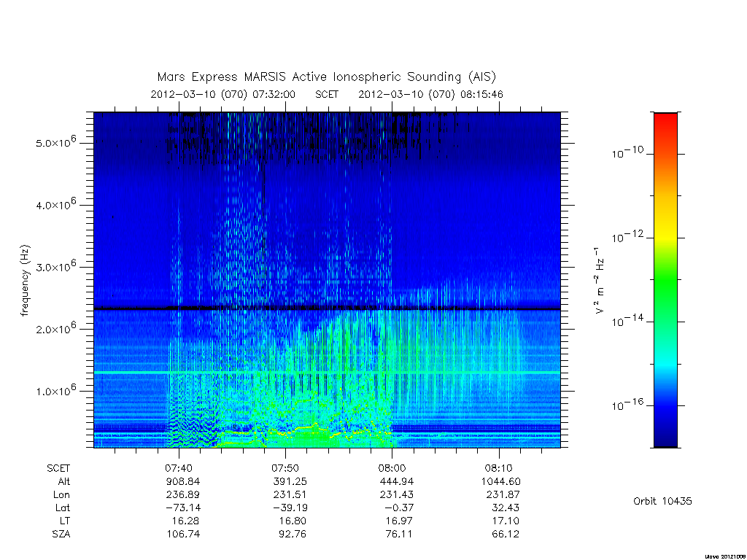Select altitude value 444.94
747x560 pixels.
(x=396, y=481)
